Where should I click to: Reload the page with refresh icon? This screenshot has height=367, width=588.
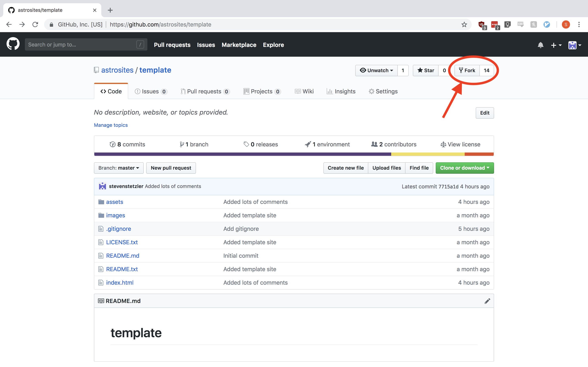tap(35, 24)
